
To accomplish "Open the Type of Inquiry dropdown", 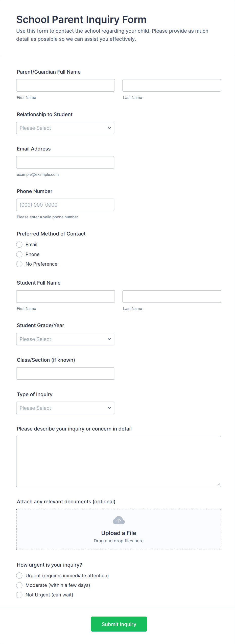I will tap(65, 408).
